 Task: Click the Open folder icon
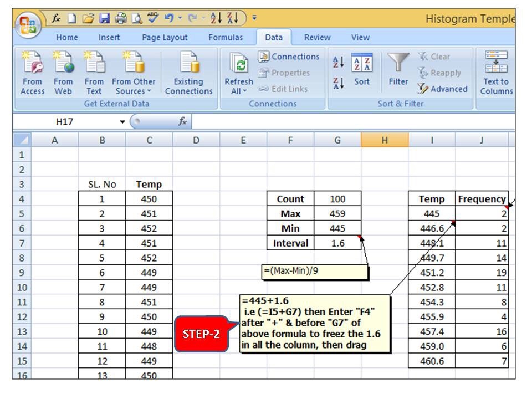click(x=88, y=18)
